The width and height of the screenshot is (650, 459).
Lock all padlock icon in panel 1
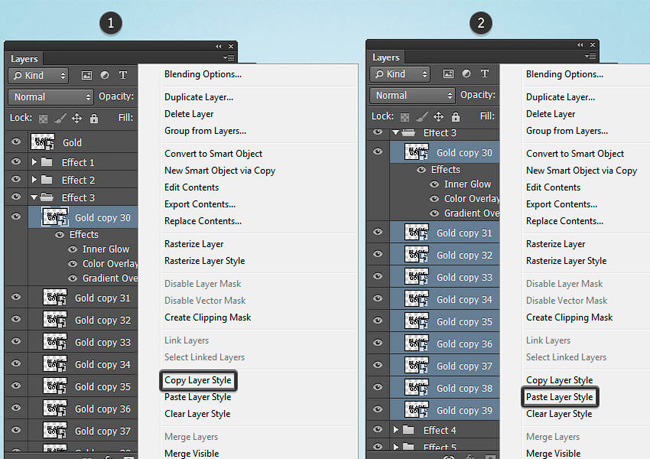pos(94,119)
